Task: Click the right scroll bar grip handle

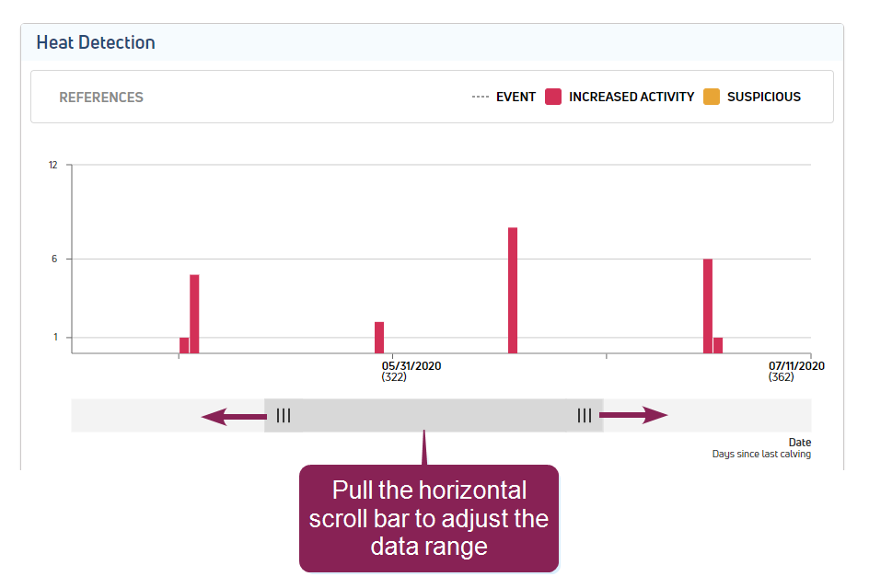Action: tap(585, 415)
